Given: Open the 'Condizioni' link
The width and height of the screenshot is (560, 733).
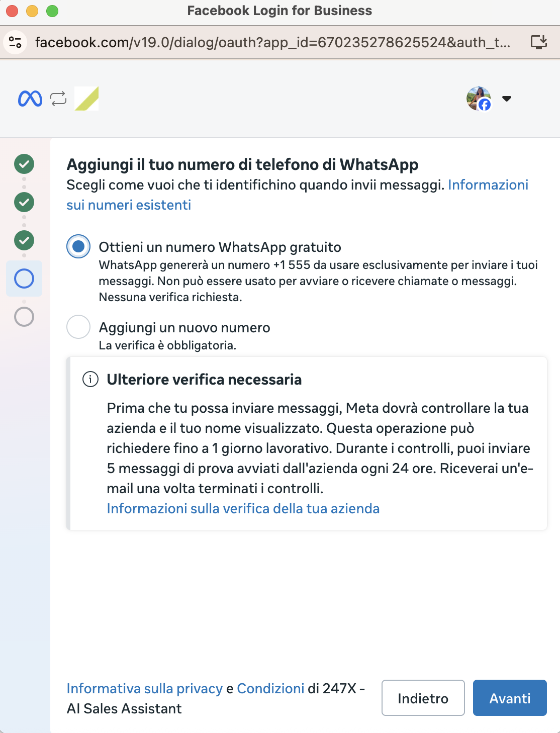Looking at the screenshot, I should pos(270,688).
